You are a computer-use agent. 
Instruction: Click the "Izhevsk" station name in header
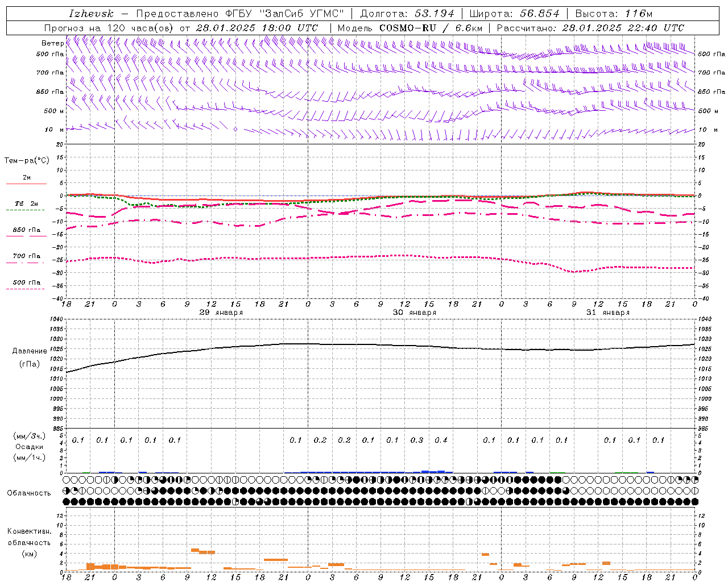click(x=91, y=14)
